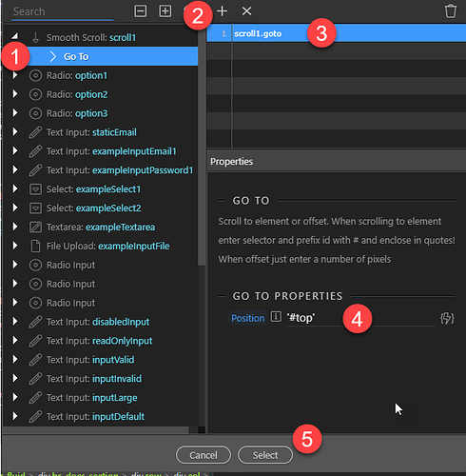Viewport: 466px width, 476px height.
Task: Collapse the Smooth Scroll scroll1 node
Action: click(x=14, y=36)
